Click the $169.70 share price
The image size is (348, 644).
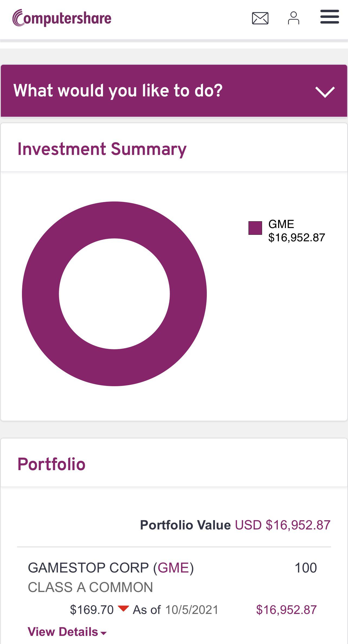(x=92, y=610)
